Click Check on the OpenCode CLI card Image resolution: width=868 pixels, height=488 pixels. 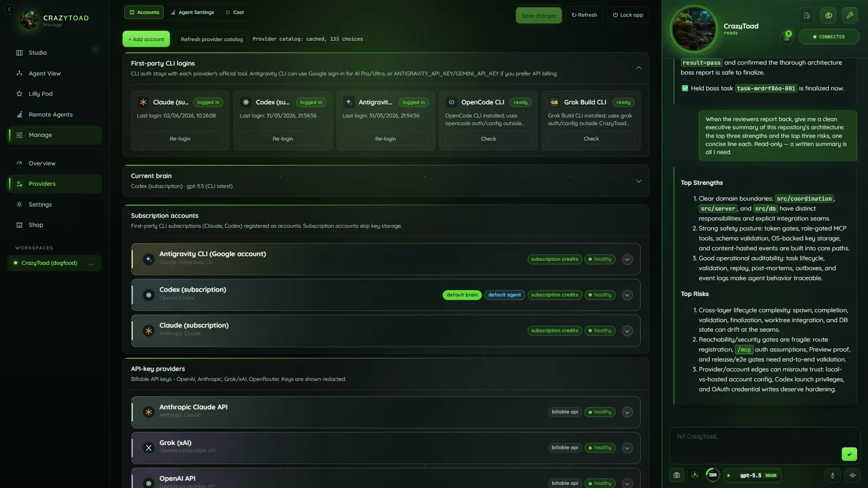pos(488,139)
